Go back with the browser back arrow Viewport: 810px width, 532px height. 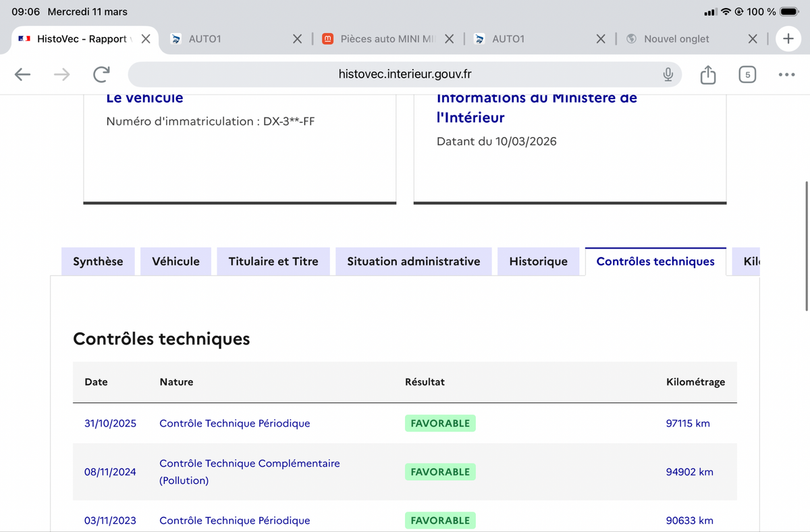23,74
